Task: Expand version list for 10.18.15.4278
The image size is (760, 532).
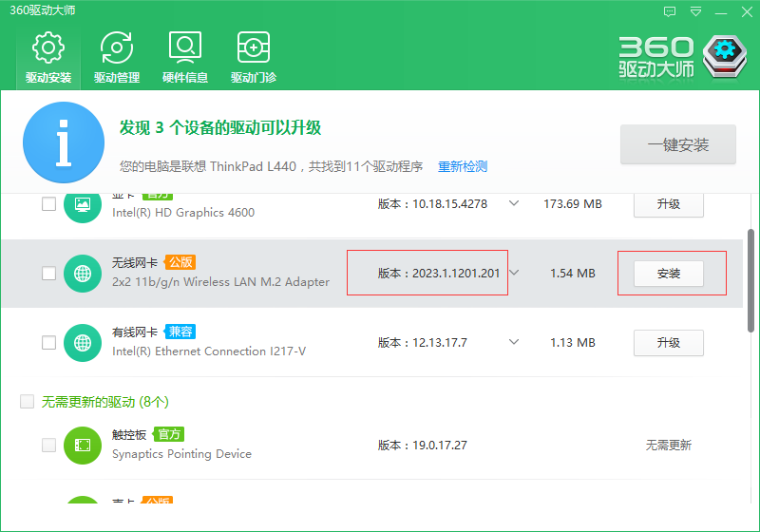Action: pyautogui.click(x=514, y=203)
